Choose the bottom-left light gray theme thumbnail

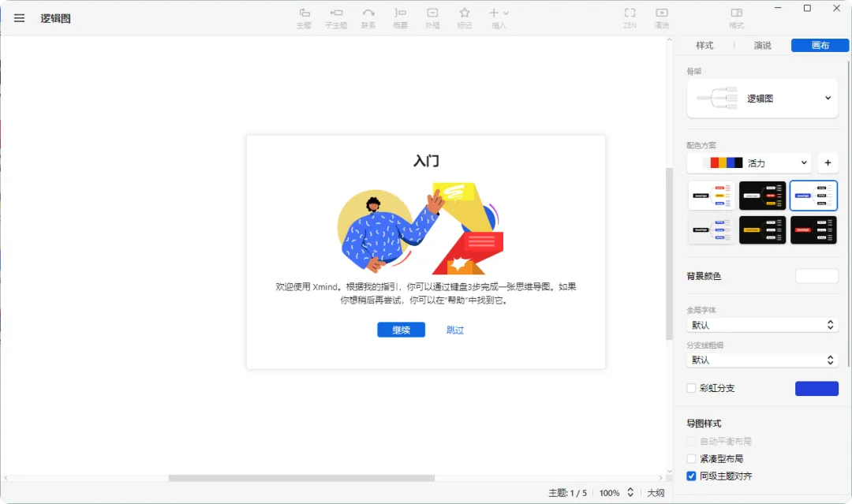pos(712,230)
